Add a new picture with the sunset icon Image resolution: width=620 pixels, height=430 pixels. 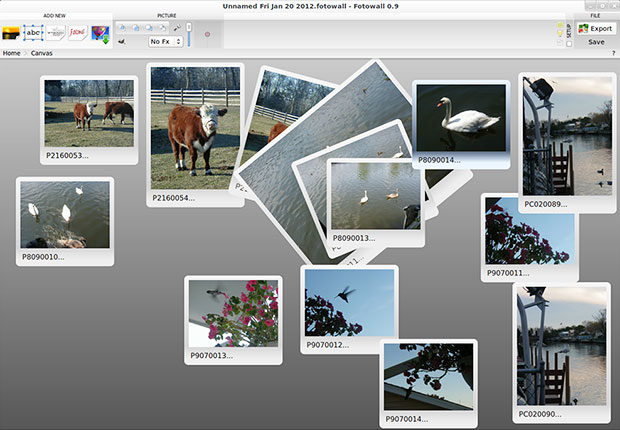point(11,33)
